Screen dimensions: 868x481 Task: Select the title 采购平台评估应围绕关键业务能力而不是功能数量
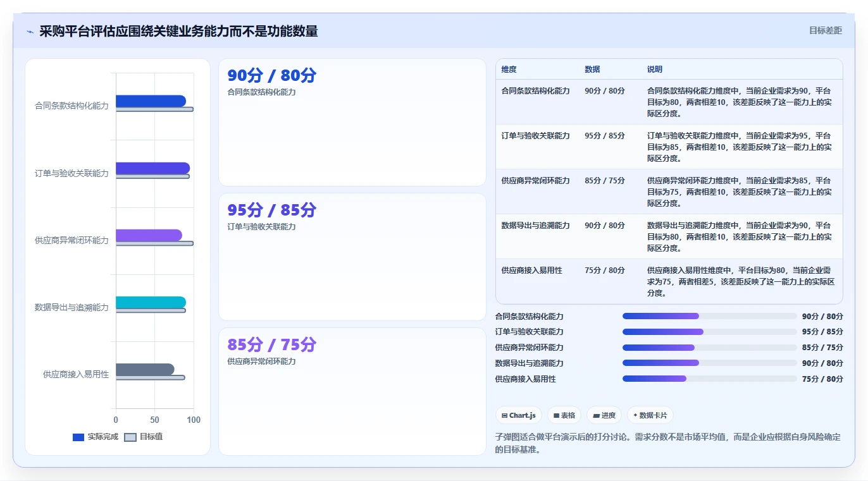coord(178,31)
